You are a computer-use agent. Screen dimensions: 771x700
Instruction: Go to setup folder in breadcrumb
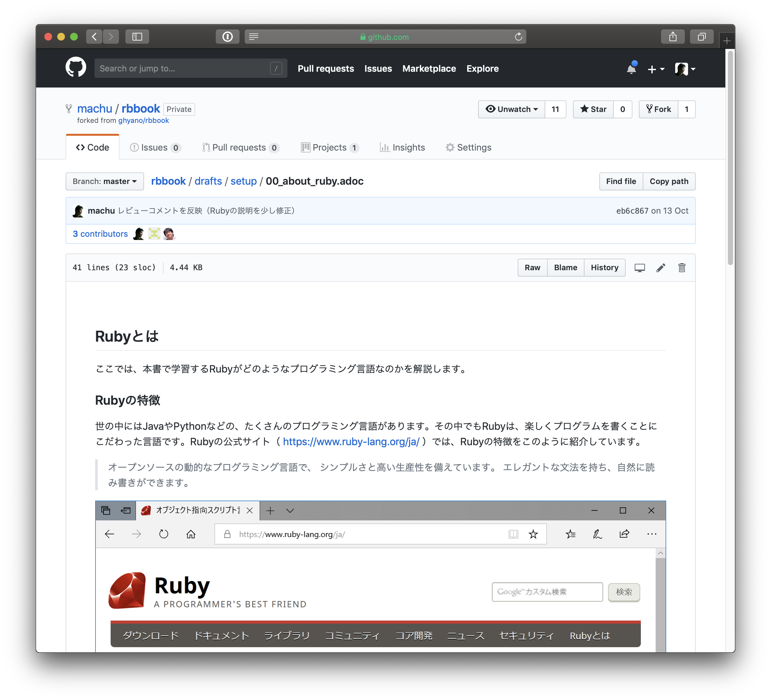[x=244, y=181]
